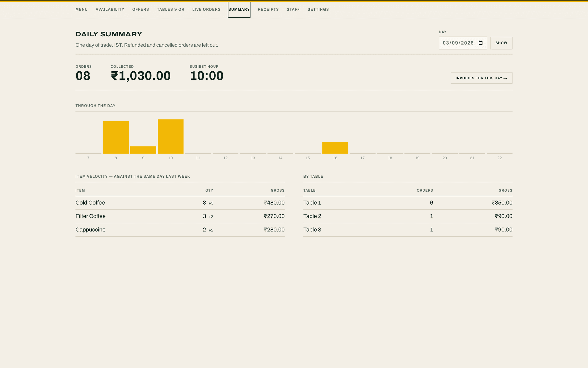Image resolution: width=588 pixels, height=368 pixels.
Task: Click the Through the Day section heading
Action: click(x=95, y=106)
